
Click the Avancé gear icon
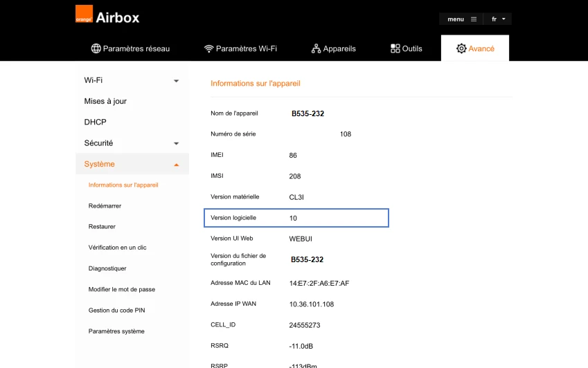[x=461, y=48]
